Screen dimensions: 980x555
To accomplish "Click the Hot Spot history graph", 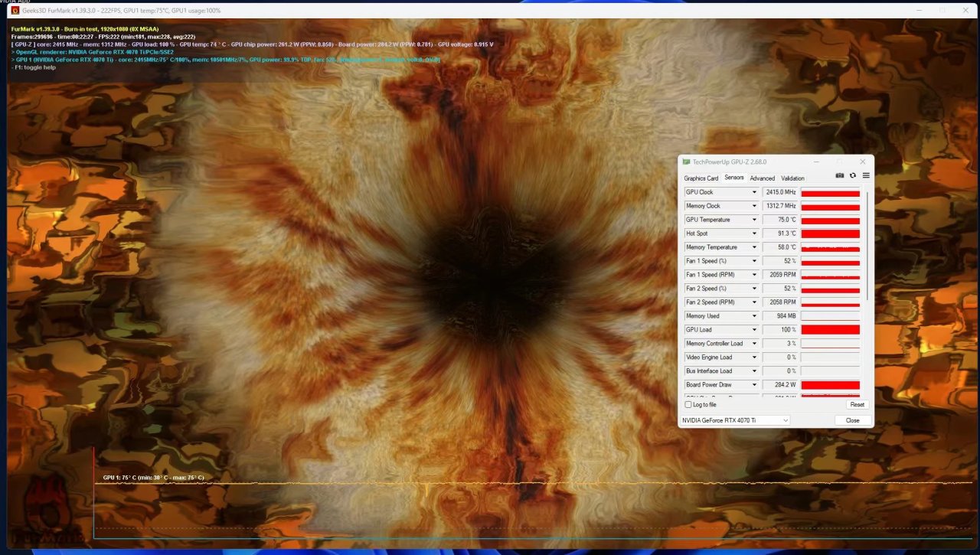I will [830, 233].
